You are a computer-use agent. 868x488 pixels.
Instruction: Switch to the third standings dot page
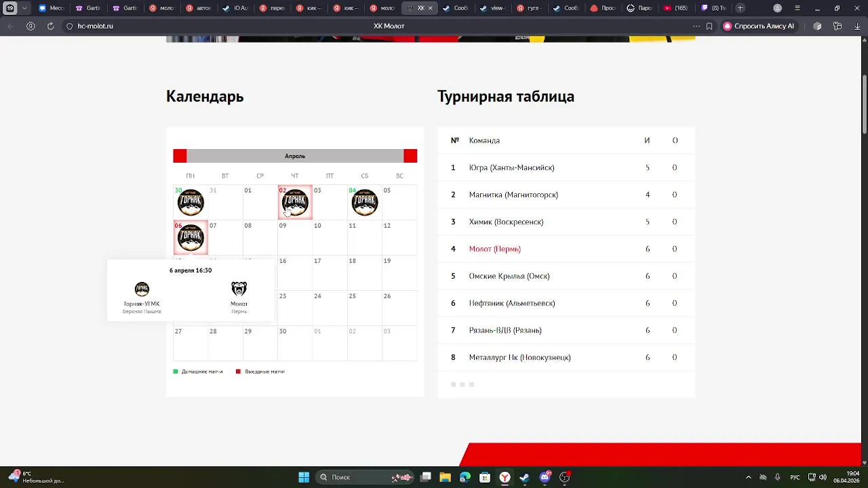click(x=471, y=384)
